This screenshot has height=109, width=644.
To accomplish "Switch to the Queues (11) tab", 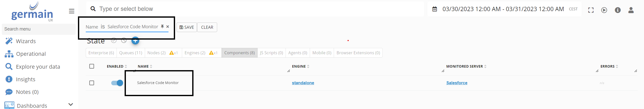I will point(131,53).
